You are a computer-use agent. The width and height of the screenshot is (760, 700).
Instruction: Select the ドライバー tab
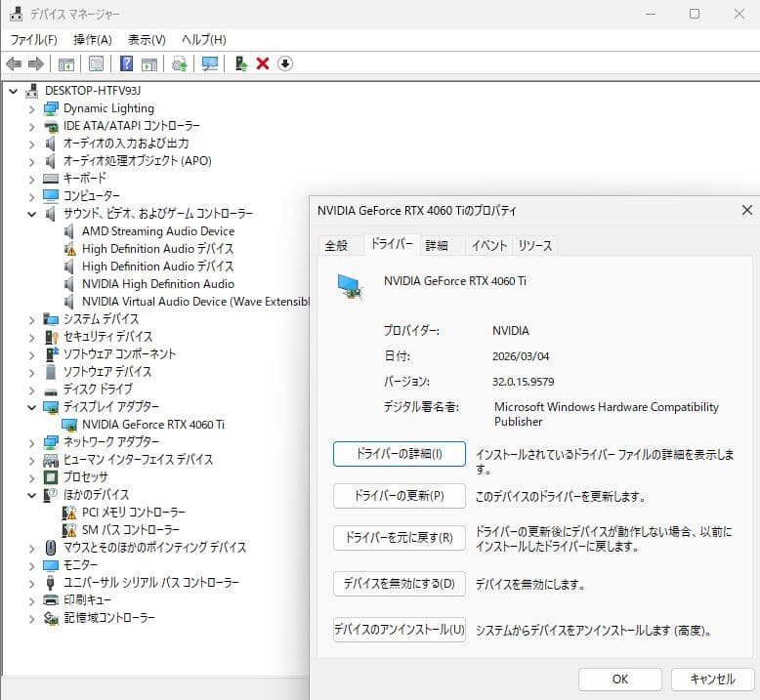[x=392, y=244]
